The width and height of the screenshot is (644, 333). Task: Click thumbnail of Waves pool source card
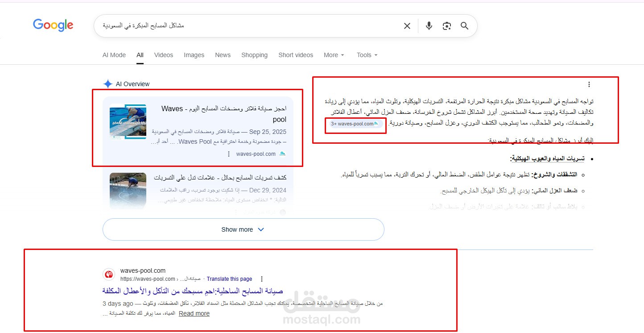tap(128, 121)
